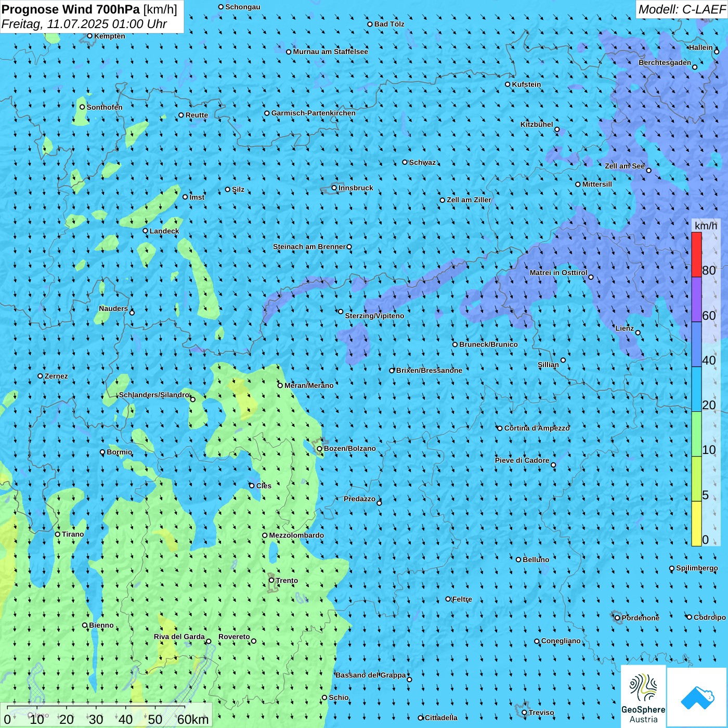This screenshot has width=728, height=728.
Task: Select the Kufstein city label
Action: pos(526,84)
